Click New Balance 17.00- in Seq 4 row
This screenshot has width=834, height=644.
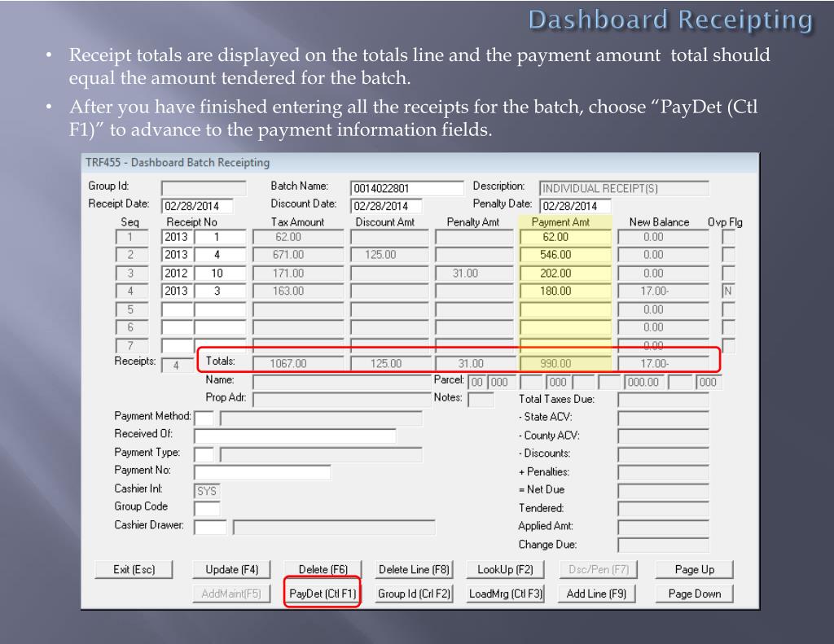pyautogui.click(x=663, y=291)
